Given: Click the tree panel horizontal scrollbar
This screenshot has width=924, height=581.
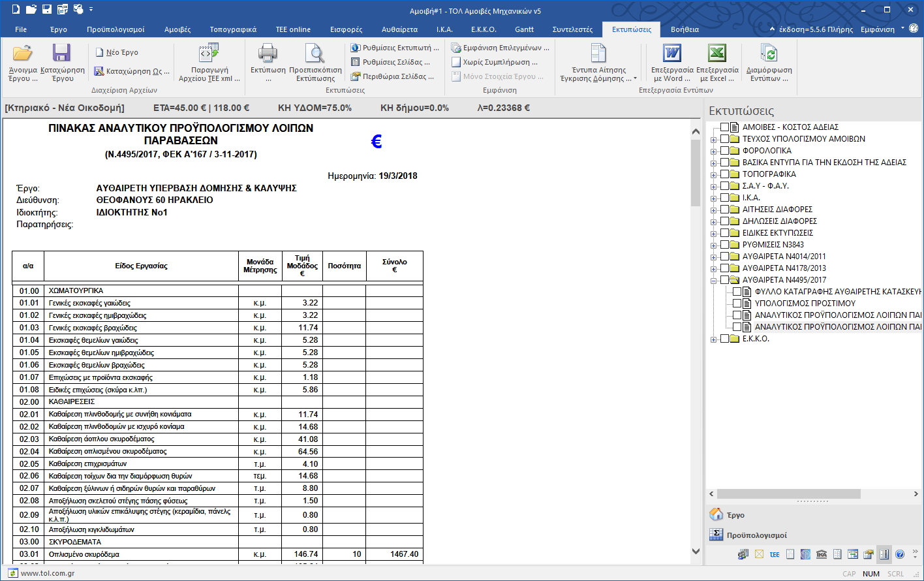Looking at the screenshot, I should pos(788,494).
